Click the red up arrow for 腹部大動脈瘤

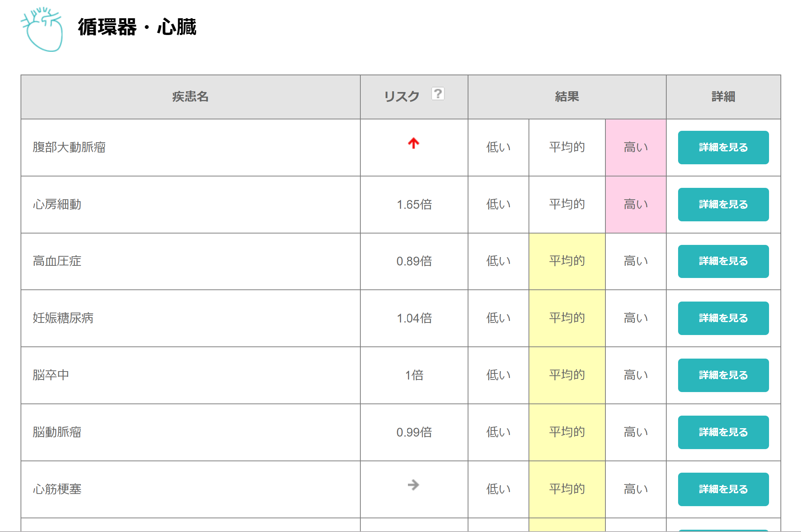tap(414, 143)
